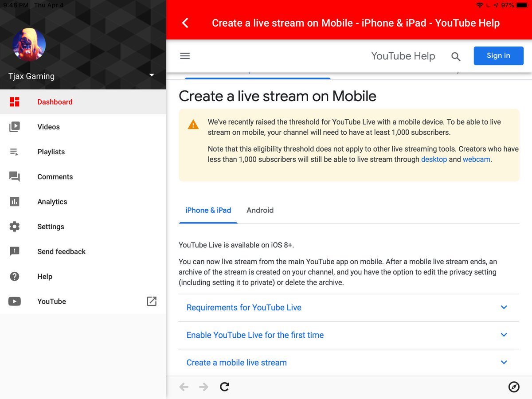The image size is (532, 399).
Task: Go back with the white arrow in the red header
Action: pyautogui.click(x=185, y=23)
